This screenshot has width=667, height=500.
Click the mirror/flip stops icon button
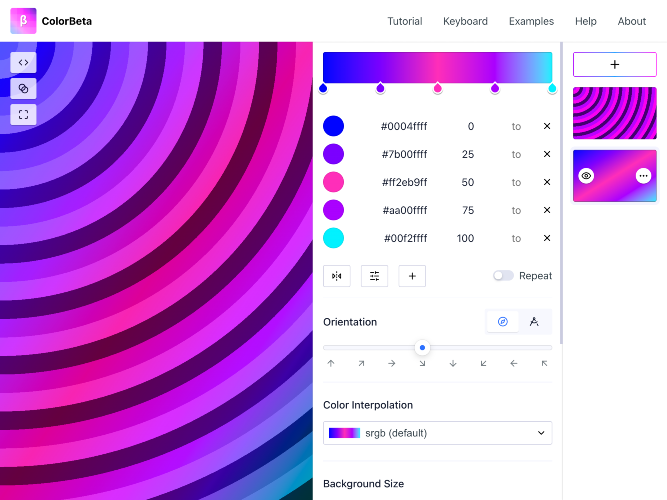pos(337,276)
